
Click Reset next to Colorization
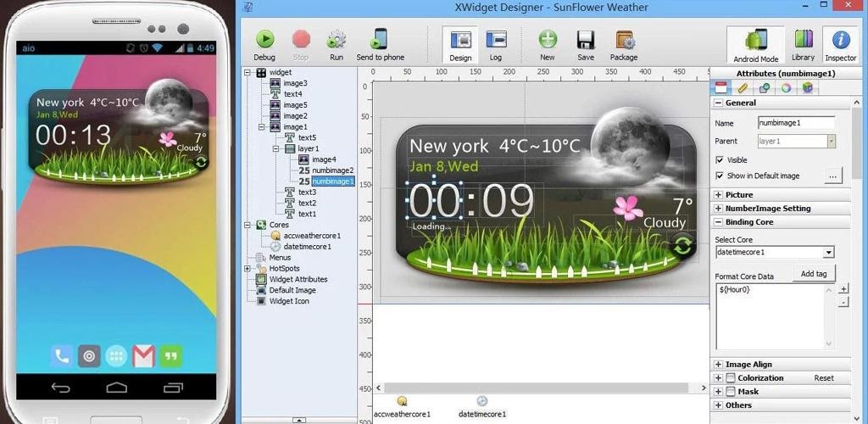[824, 378]
